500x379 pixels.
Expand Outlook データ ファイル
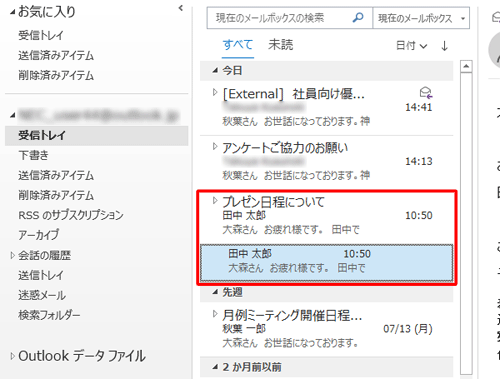tap(13, 356)
